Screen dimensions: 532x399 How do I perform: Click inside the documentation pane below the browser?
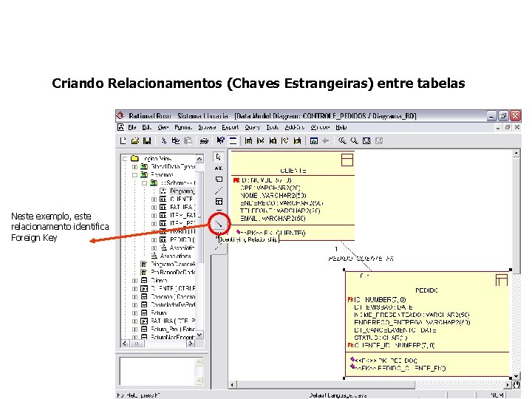[158, 371]
